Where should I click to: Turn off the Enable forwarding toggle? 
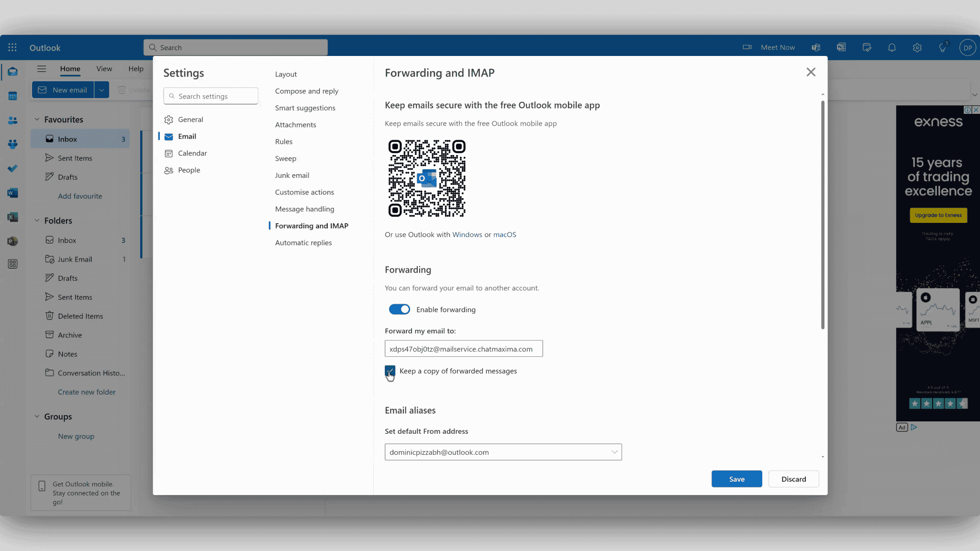click(399, 309)
